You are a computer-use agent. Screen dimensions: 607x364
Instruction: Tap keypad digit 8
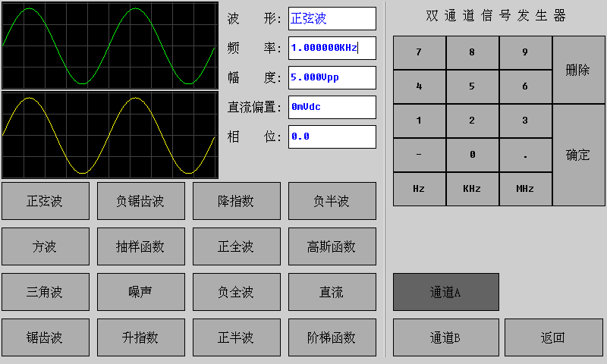pyautogui.click(x=472, y=52)
